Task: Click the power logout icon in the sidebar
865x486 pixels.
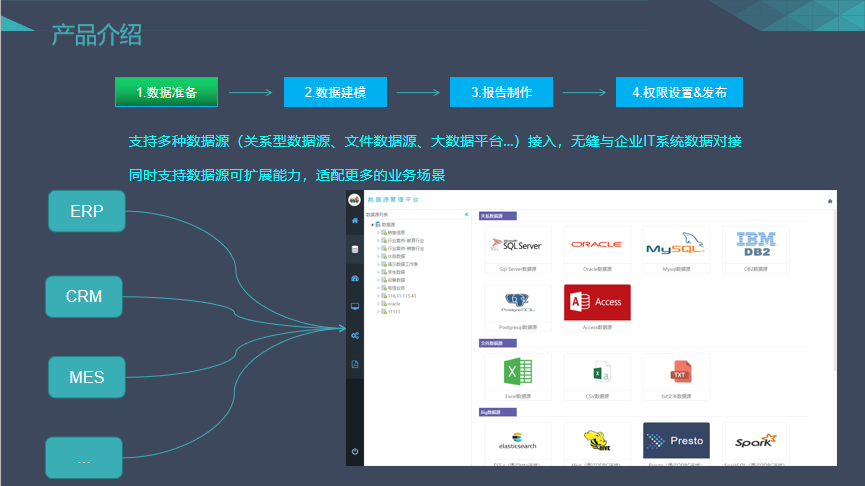Action: [x=355, y=451]
